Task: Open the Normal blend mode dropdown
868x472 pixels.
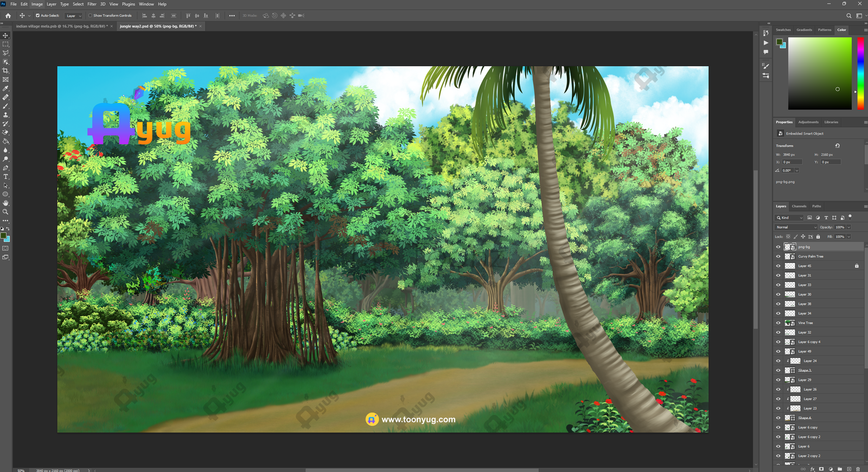Action: point(796,227)
